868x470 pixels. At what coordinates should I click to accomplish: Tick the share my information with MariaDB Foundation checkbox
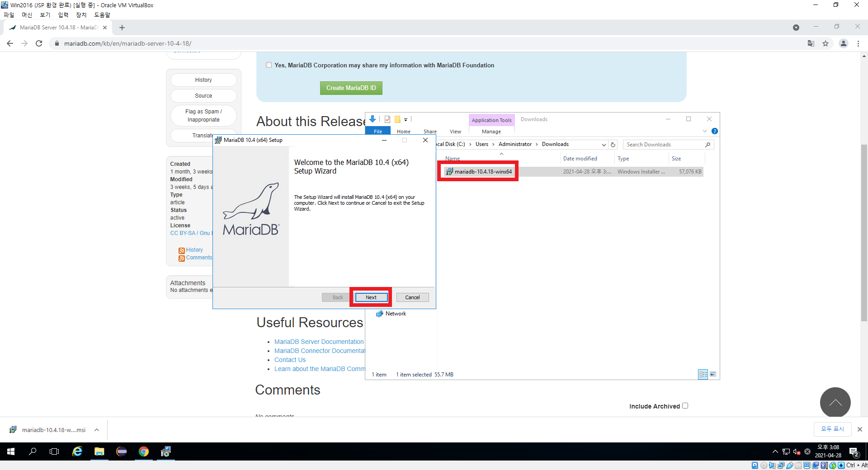(x=269, y=65)
